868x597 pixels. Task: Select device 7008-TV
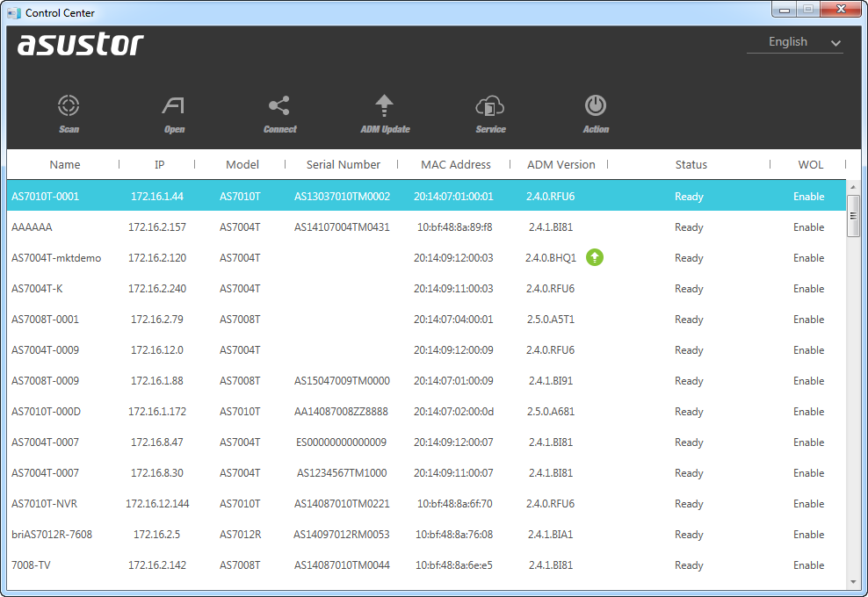click(426, 565)
